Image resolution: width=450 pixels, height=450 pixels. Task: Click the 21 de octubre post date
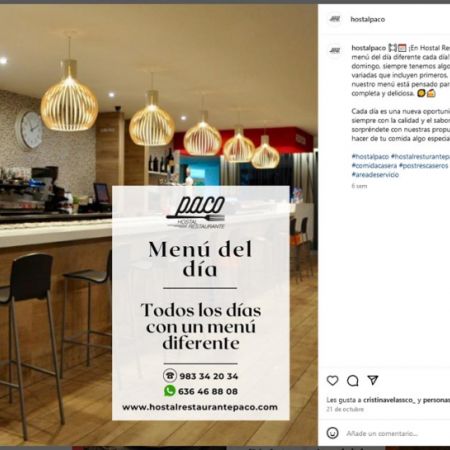point(345,409)
